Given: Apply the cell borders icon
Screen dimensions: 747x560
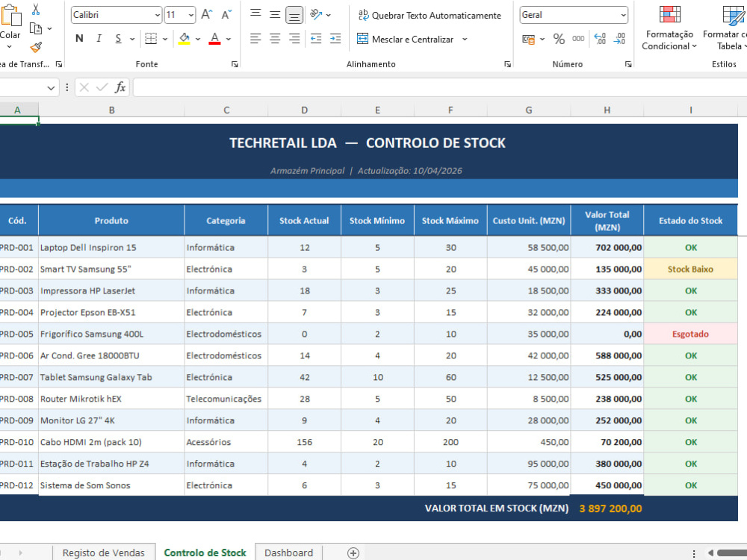Looking at the screenshot, I should (151, 39).
